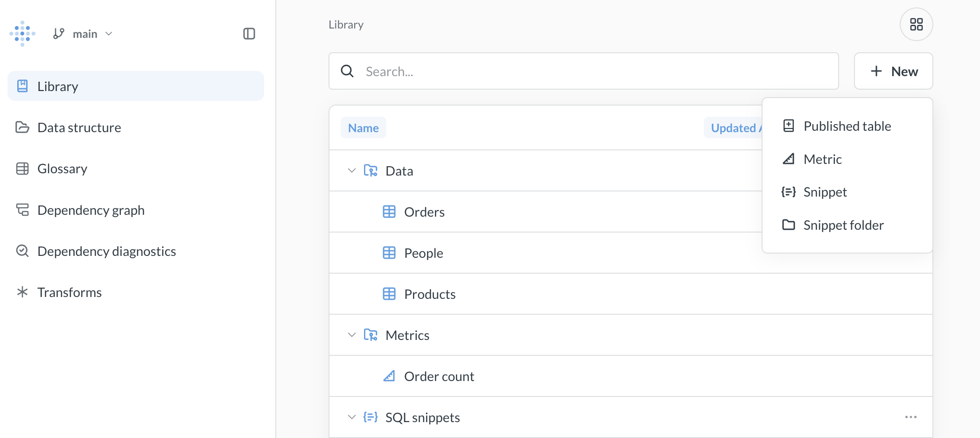Choose Published table from the New menu
Image resolution: width=980 pixels, height=438 pixels.
click(x=847, y=126)
